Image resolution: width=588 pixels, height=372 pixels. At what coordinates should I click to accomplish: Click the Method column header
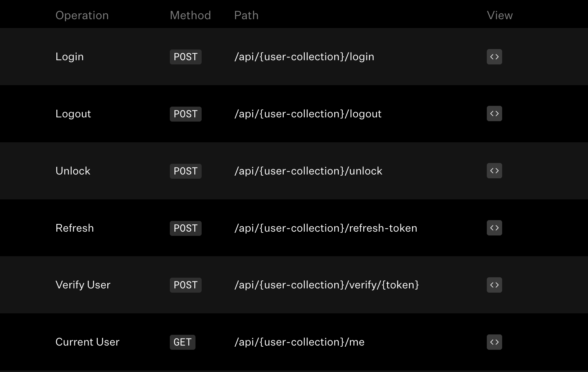click(190, 15)
